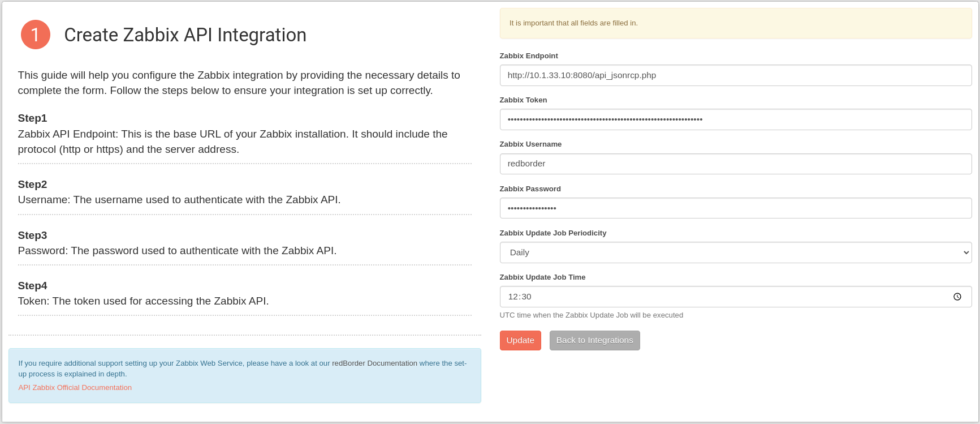Click the Create Zabbix API Integration title

(x=185, y=35)
